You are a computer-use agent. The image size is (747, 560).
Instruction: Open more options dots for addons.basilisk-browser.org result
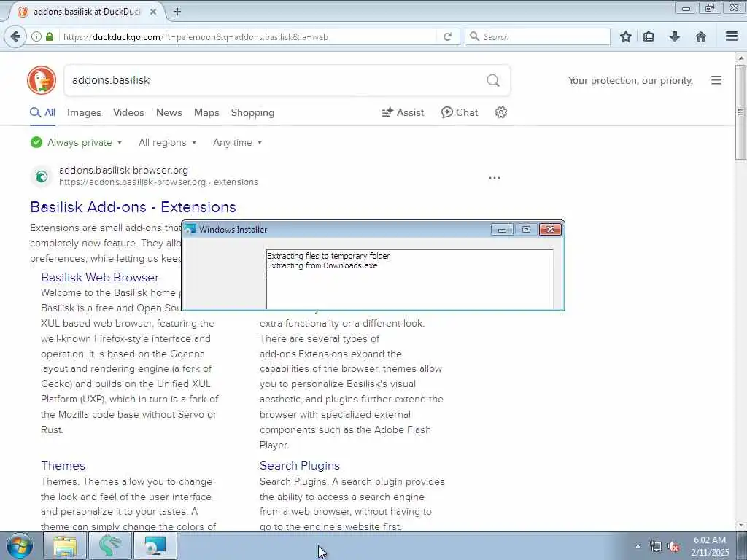[x=495, y=178]
